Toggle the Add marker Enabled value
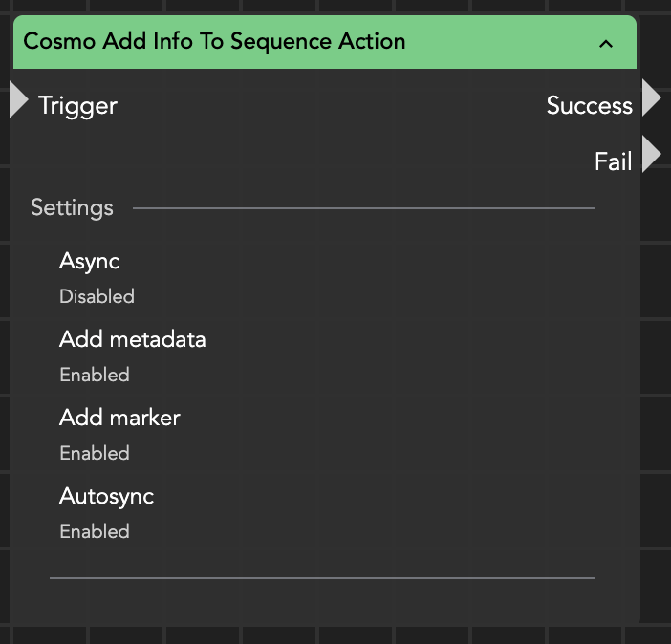671x644 pixels. pyautogui.click(x=95, y=453)
